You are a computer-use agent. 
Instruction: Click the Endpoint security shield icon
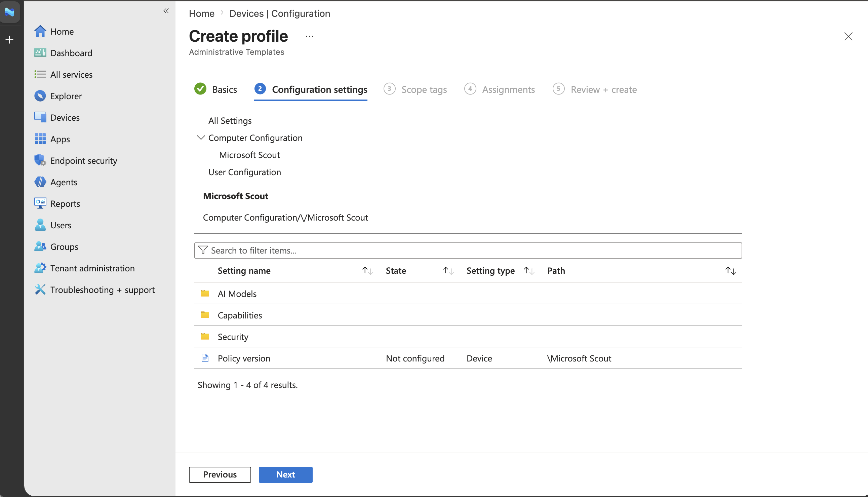40,160
